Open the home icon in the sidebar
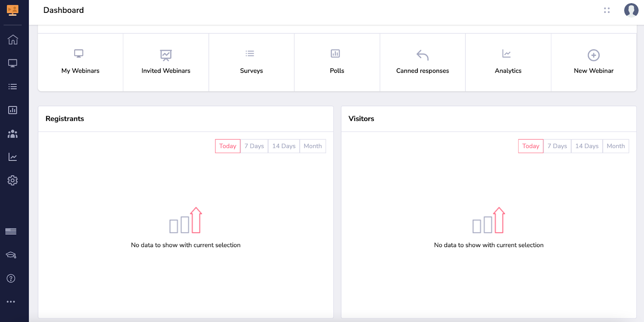Image resolution: width=644 pixels, height=322 pixels. [13, 40]
